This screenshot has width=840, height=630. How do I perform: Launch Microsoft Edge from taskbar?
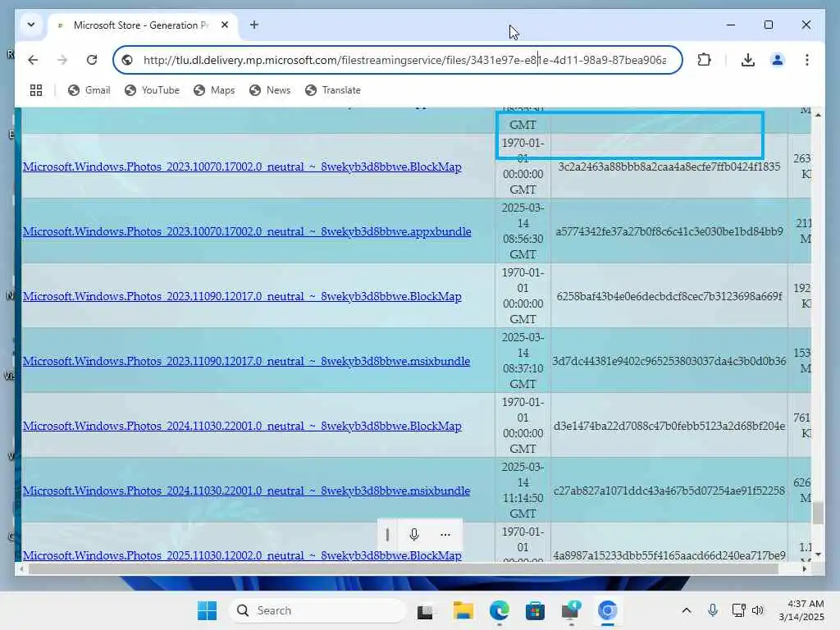point(500,610)
